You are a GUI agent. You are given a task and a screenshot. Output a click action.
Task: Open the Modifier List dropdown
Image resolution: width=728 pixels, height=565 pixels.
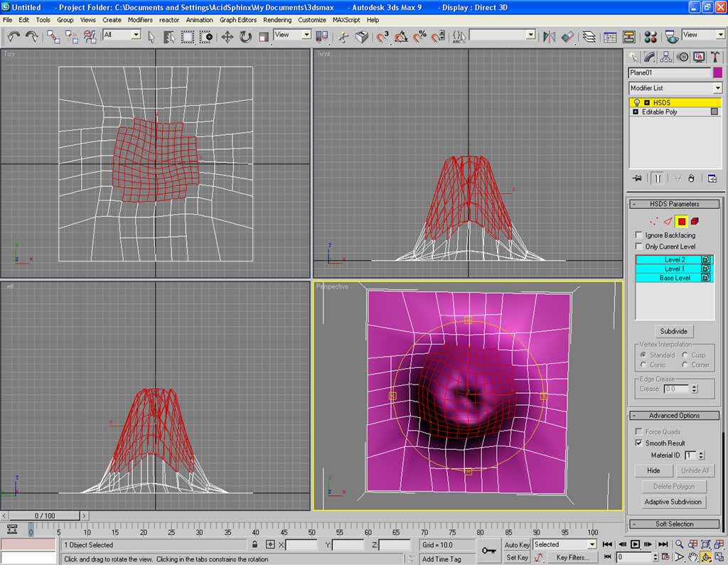[675, 88]
